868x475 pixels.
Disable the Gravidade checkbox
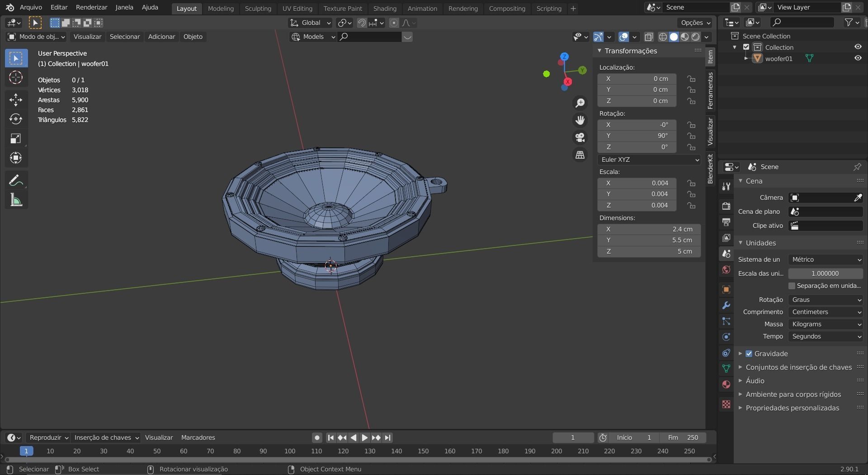coord(749,354)
